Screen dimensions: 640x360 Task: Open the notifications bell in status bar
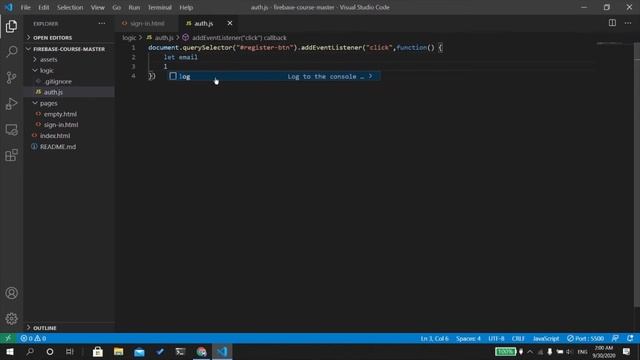(630, 338)
